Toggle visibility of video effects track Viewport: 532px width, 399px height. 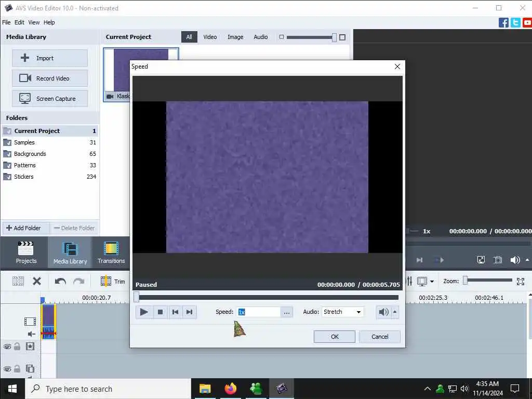[x=7, y=347]
